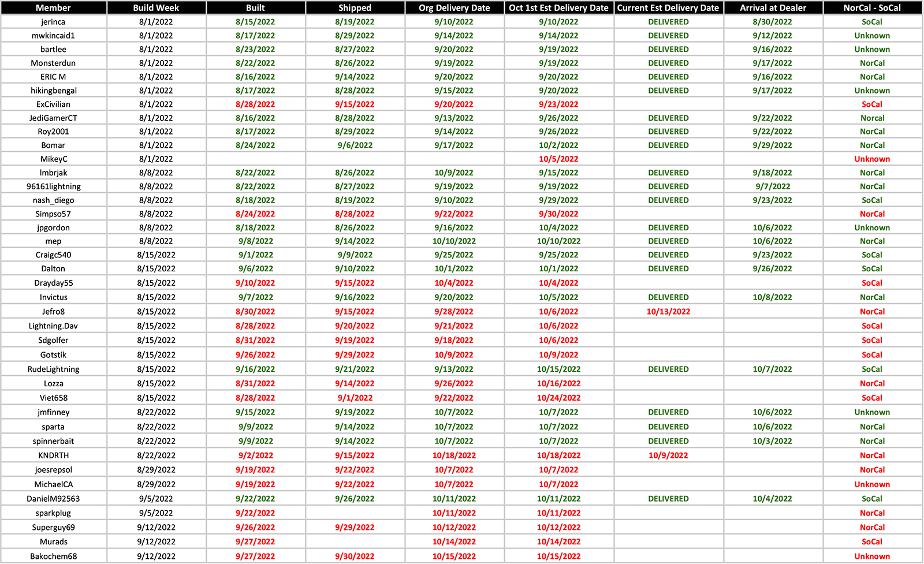Select member cell mep

click(54, 241)
